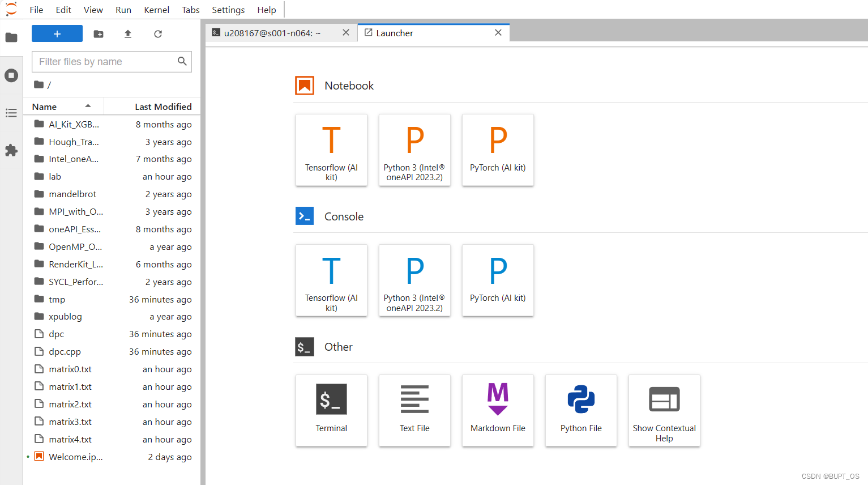
Task: Select the AI_Kit_XGB... folder
Action: pos(112,124)
